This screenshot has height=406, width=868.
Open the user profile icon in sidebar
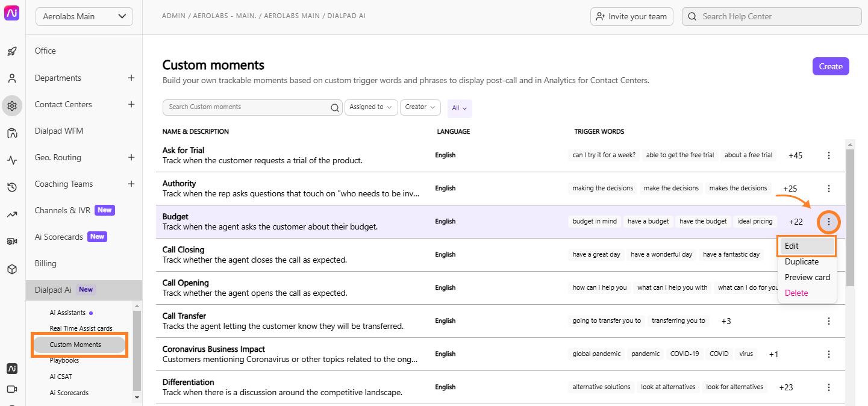click(x=11, y=78)
